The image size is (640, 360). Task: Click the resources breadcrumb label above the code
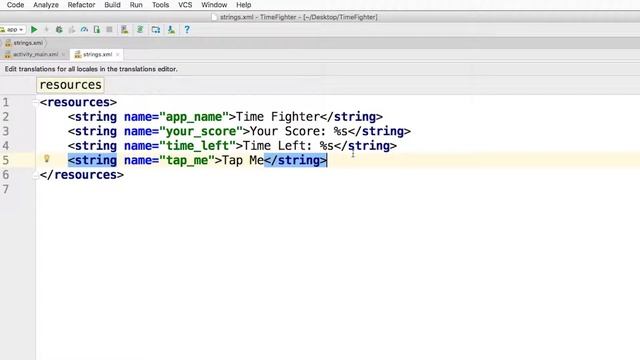(70, 85)
